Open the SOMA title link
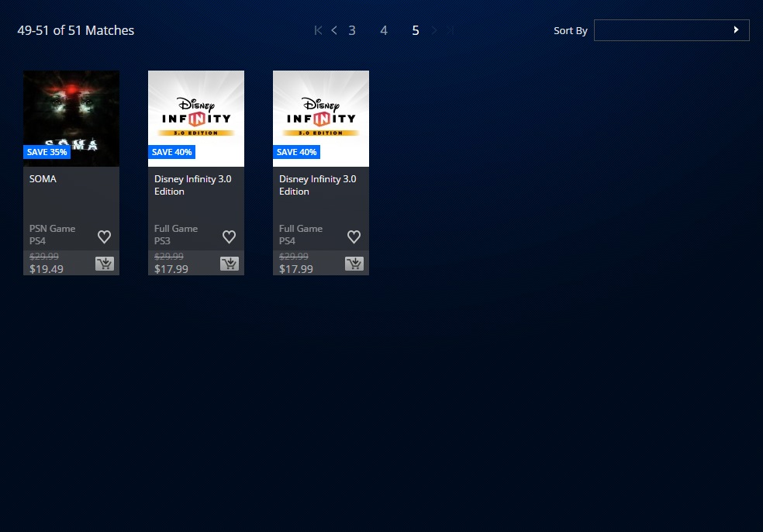The image size is (763, 532). click(x=43, y=179)
